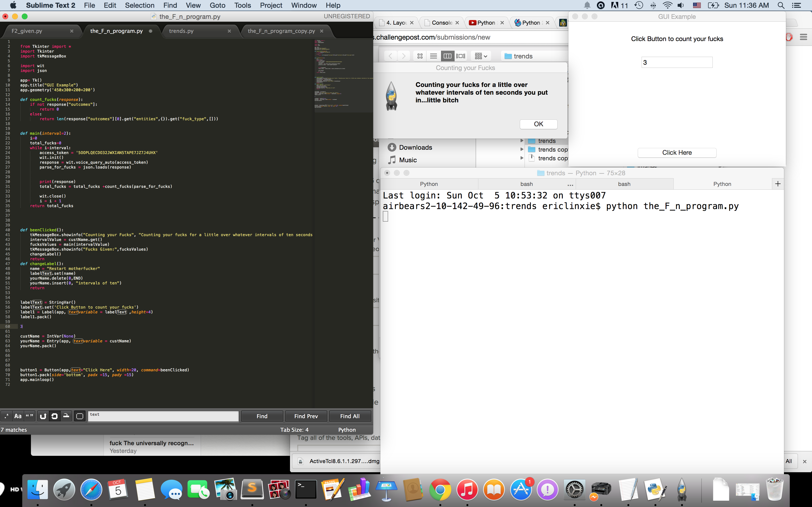This screenshot has width=812, height=507.
Task: Open the Goto menu
Action: click(x=217, y=5)
